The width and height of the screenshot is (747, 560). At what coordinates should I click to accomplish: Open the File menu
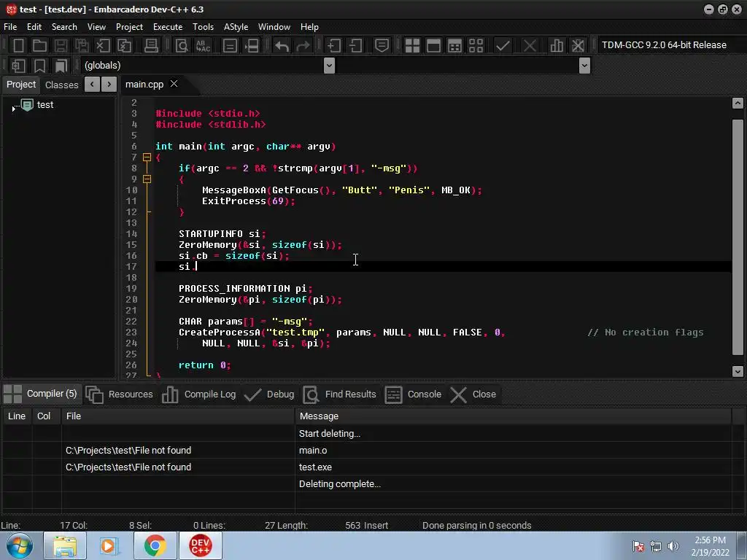click(x=10, y=27)
